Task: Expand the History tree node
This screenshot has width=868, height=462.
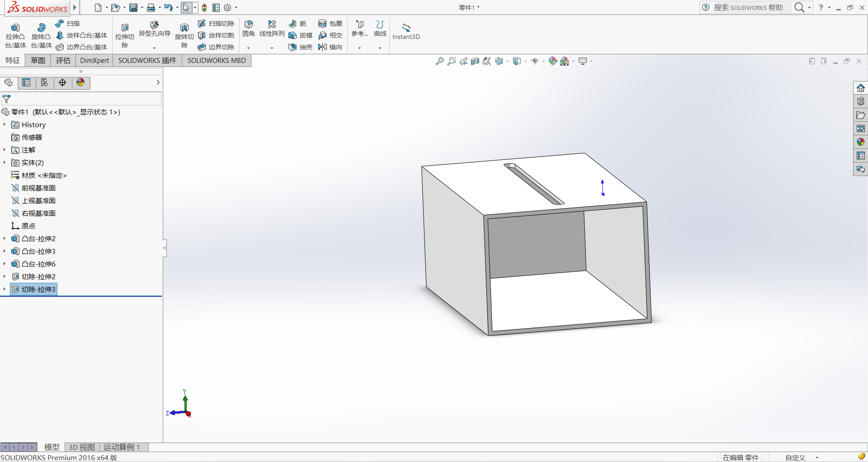Action: tap(5, 124)
